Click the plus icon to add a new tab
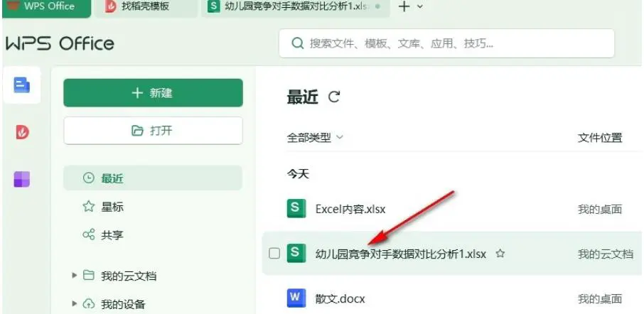 pos(404,6)
